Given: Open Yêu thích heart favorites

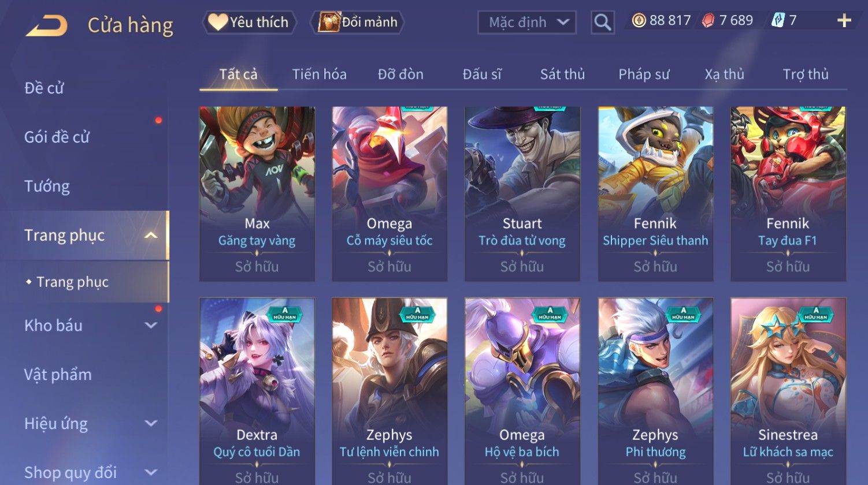Looking at the screenshot, I should (248, 22).
